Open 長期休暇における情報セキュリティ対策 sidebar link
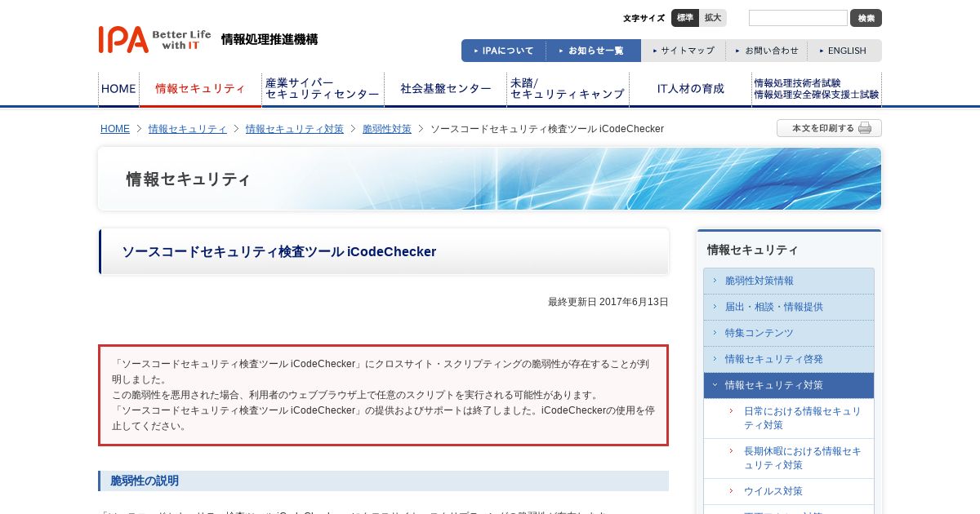 [x=789, y=459]
